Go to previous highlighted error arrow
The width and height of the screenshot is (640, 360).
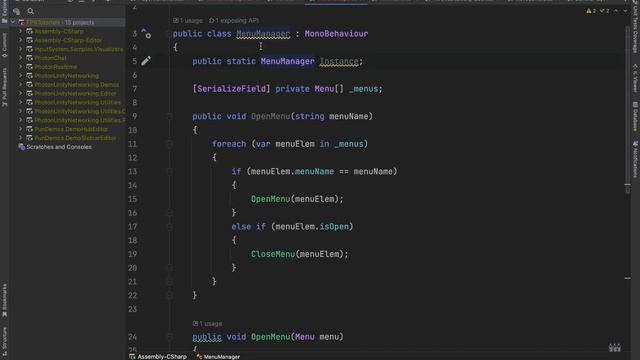616,11
